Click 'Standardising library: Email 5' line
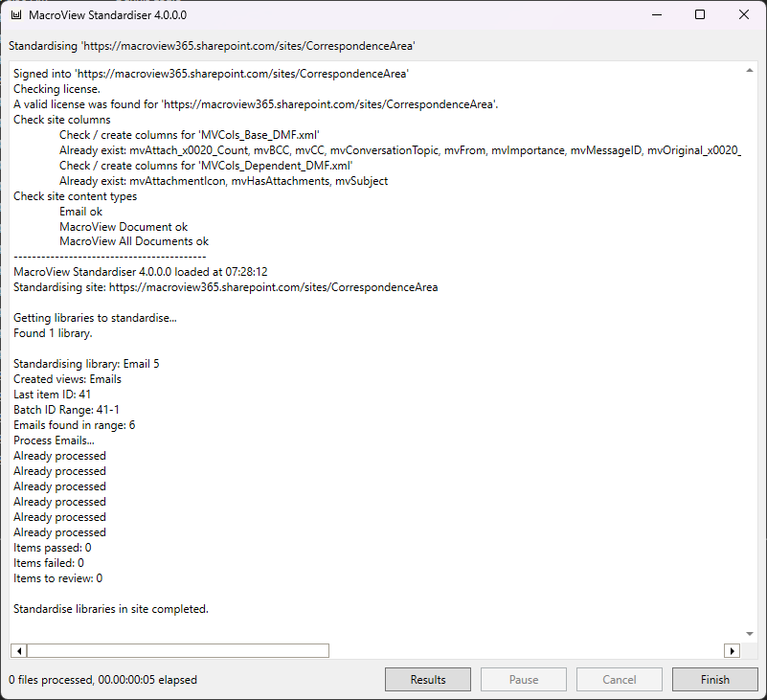Screen dimensions: 767x700 click(86, 364)
